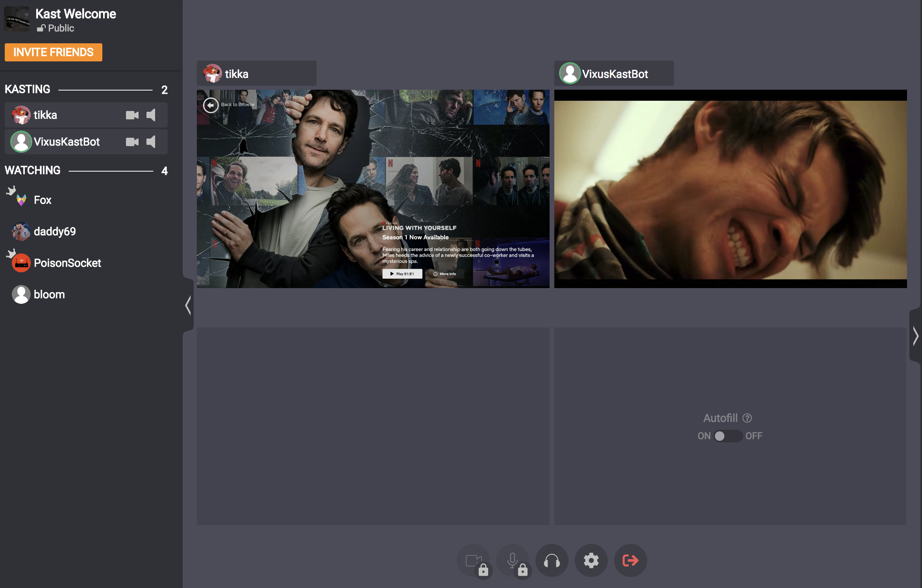This screenshot has height=588, width=922.
Task: Expand the right panel with arrow handle
Action: tap(916, 336)
